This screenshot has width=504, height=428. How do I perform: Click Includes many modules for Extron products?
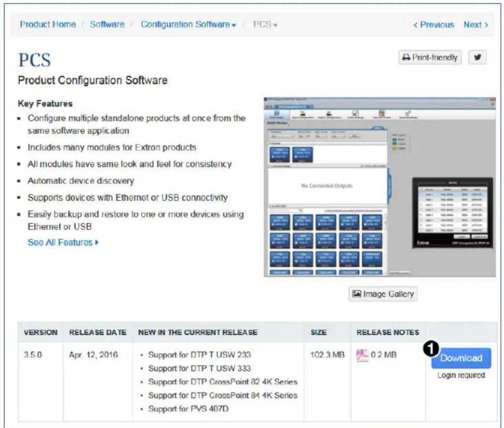pyautogui.click(x=112, y=148)
